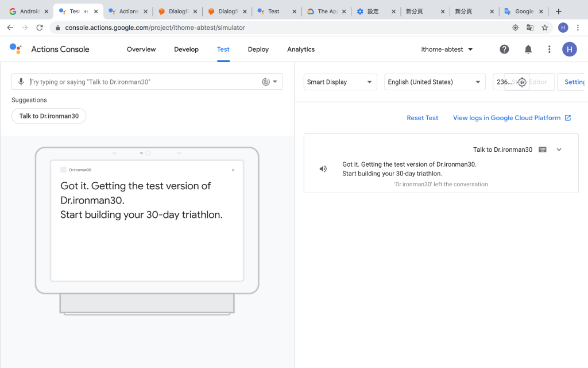Reload the page with the refresh button
Viewport: 588px width, 368px height.
tap(40, 28)
